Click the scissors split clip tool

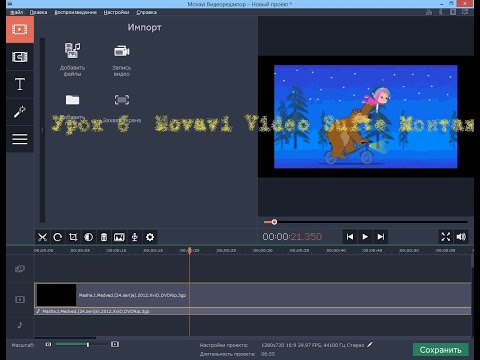tap(42, 237)
